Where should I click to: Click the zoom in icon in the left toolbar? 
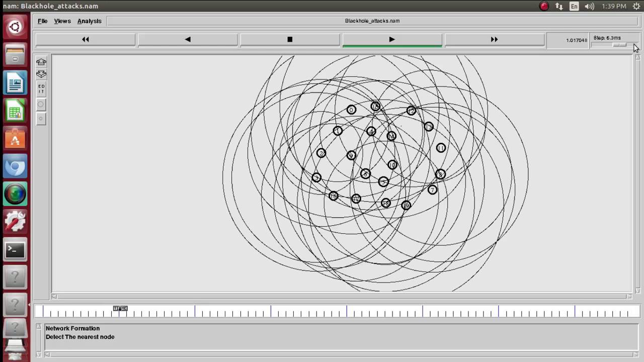click(41, 62)
